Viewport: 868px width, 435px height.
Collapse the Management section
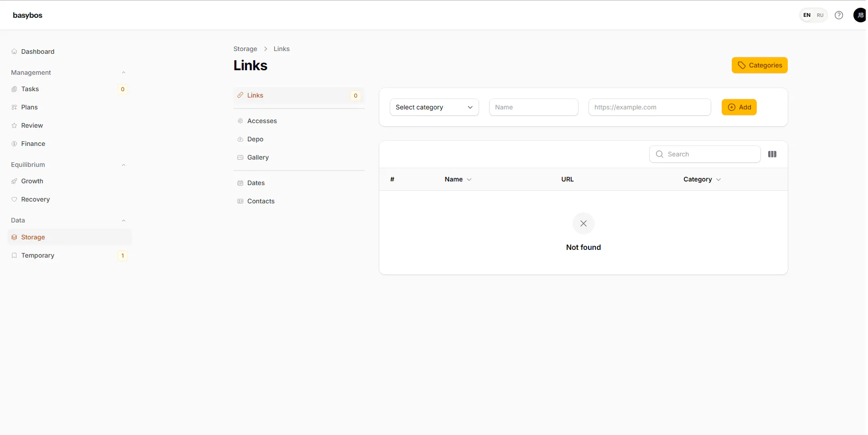click(124, 72)
